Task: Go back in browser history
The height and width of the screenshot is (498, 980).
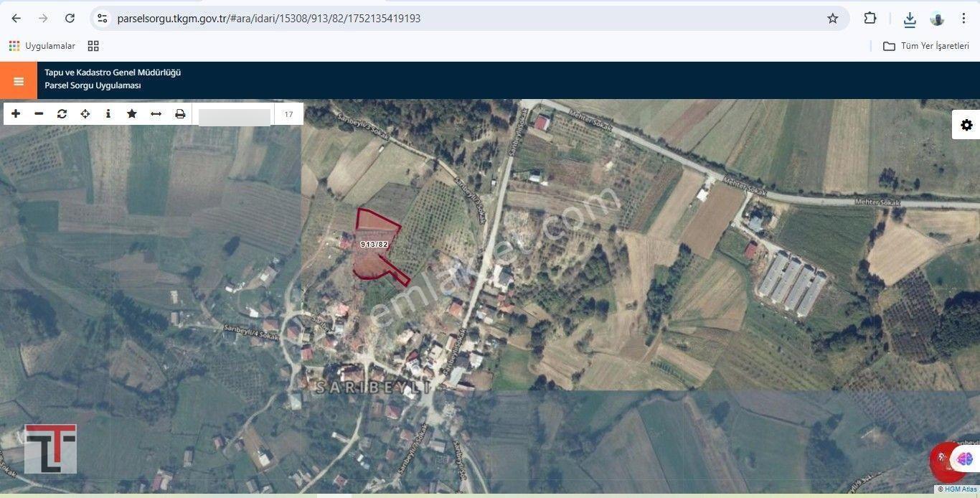Action: click(x=17, y=19)
